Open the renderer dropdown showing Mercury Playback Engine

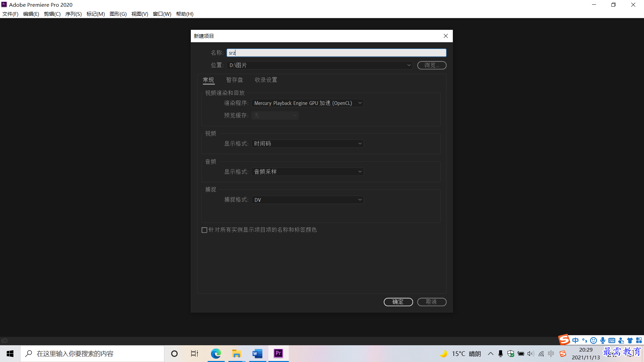click(308, 103)
